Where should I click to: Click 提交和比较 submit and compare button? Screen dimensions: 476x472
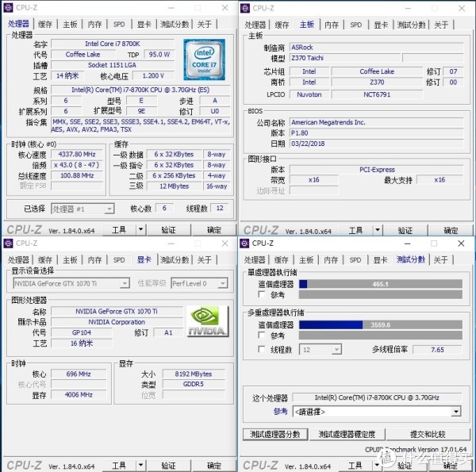(428, 435)
